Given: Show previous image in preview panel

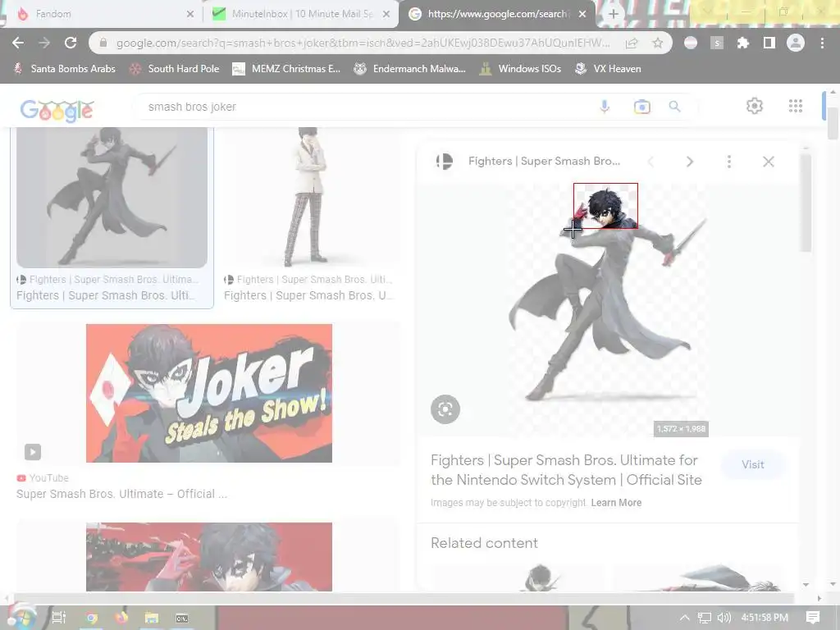Looking at the screenshot, I should point(651,162).
